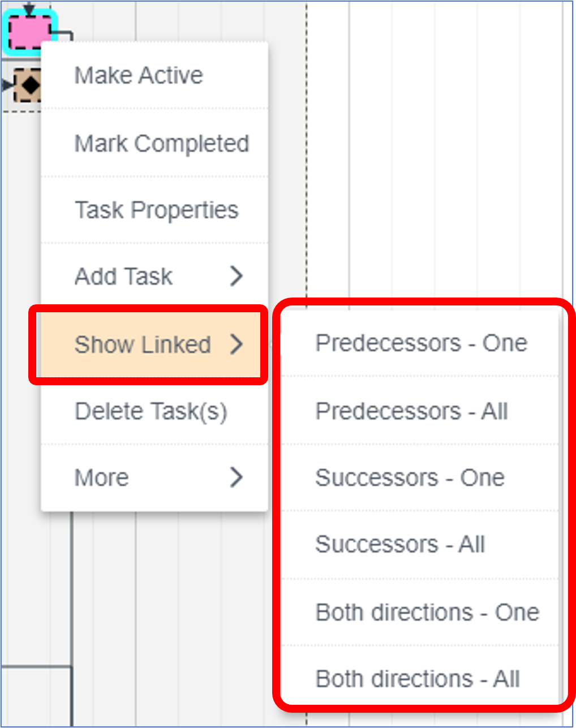Click the dashed vertical timeline marker line

point(307,153)
